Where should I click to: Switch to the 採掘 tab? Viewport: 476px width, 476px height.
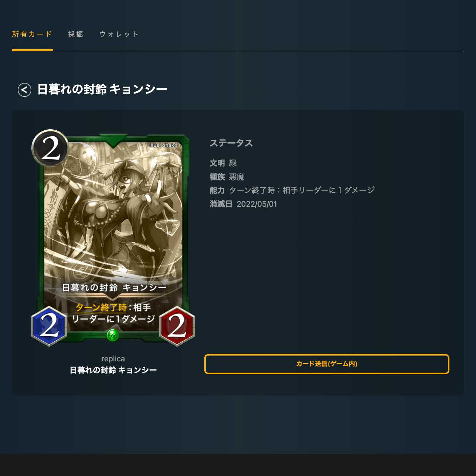[76, 34]
